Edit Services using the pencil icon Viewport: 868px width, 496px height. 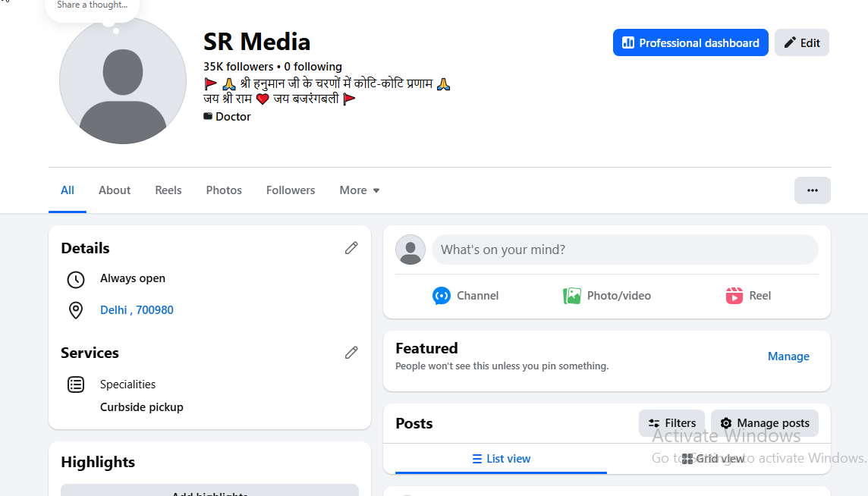point(351,353)
